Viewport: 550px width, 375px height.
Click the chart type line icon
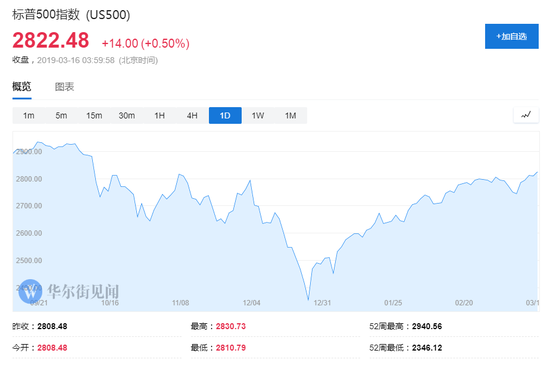coord(526,115)
